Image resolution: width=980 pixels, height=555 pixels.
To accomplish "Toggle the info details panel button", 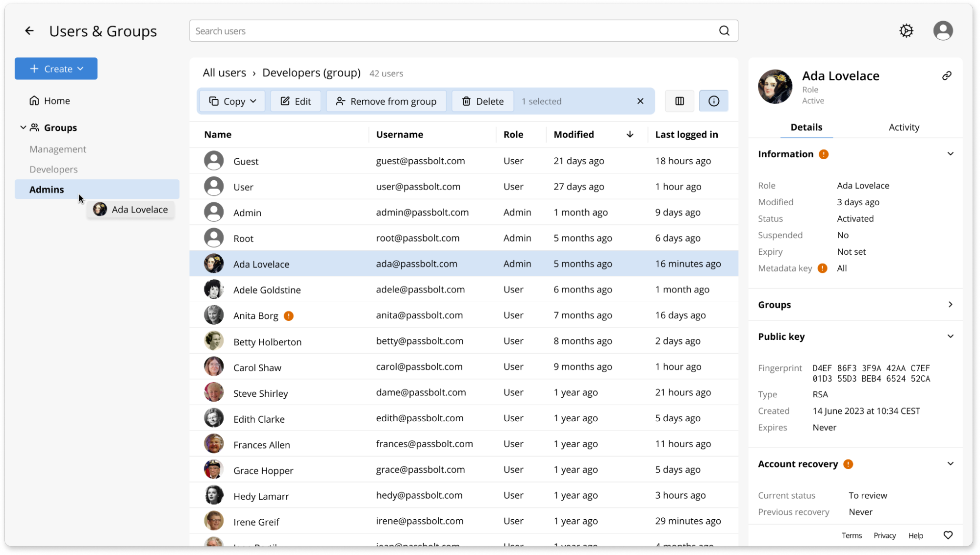I will pos(713,101).
